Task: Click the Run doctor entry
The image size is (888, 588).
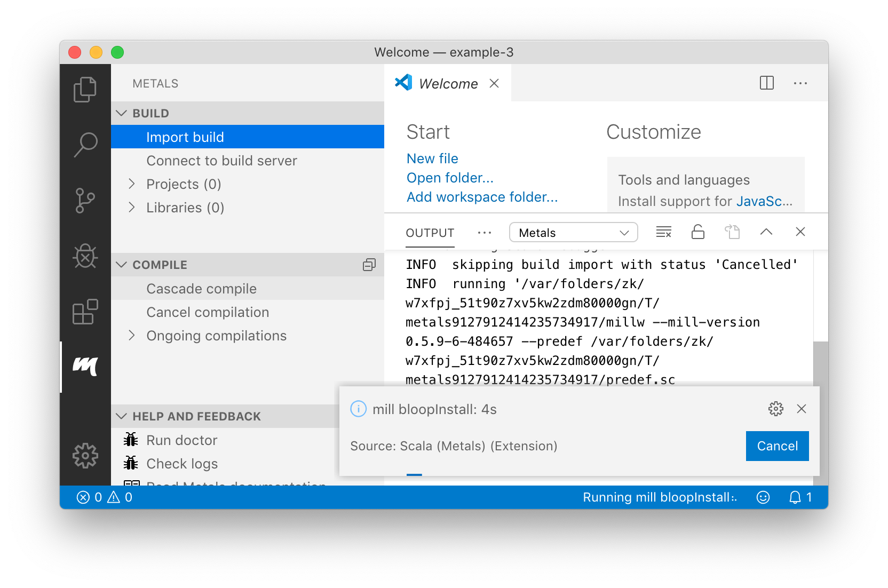Action: click(225, 440)
